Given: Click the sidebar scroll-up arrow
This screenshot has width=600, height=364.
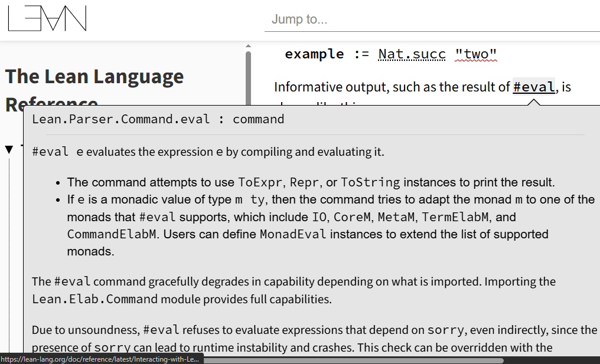Looking at the screenshot, I should pyautogui.click(x=248, y=46).
